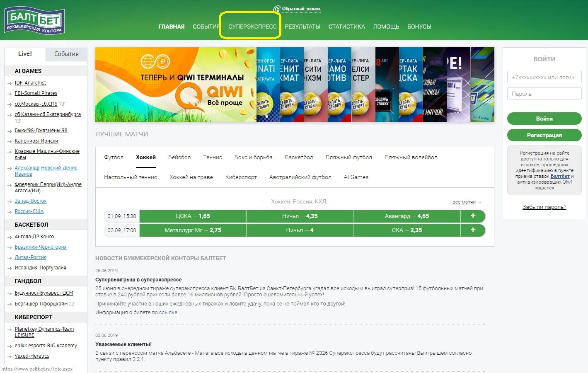Open Быки'98-Джазмены'98 live match
The width and height of the screenshot is (588, 373).
(x=41, y=131)
